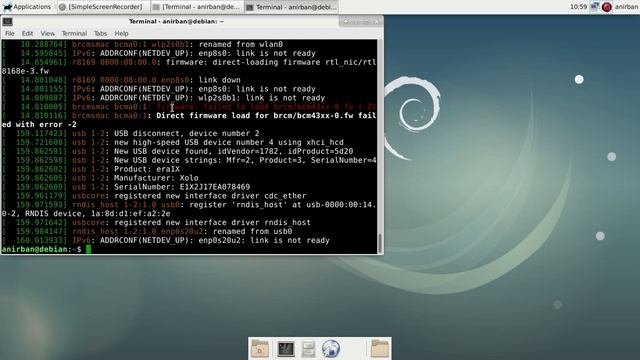Click 'enp0s20u2: link is not ready' line

(x=264, y=240)
